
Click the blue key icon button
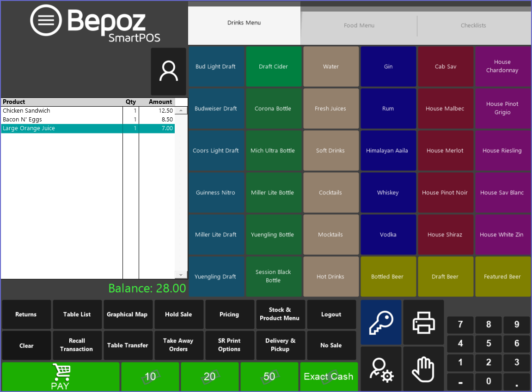381,322
